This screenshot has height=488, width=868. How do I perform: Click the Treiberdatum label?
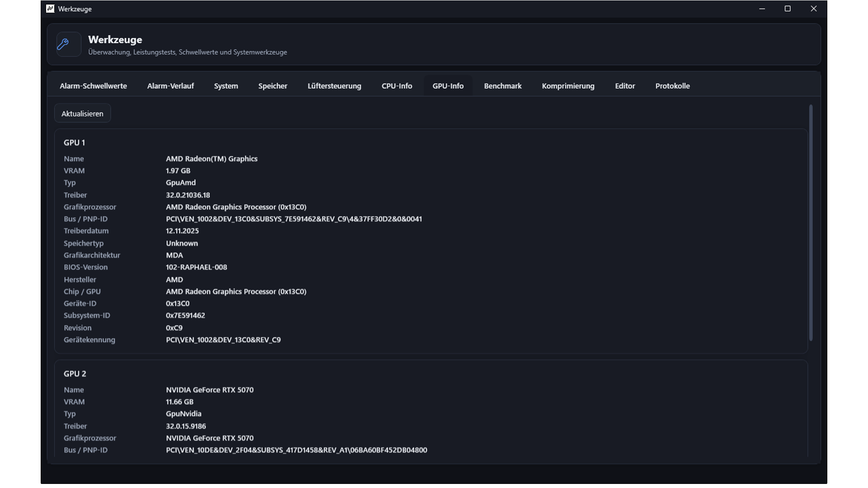[x=86, y=231]
